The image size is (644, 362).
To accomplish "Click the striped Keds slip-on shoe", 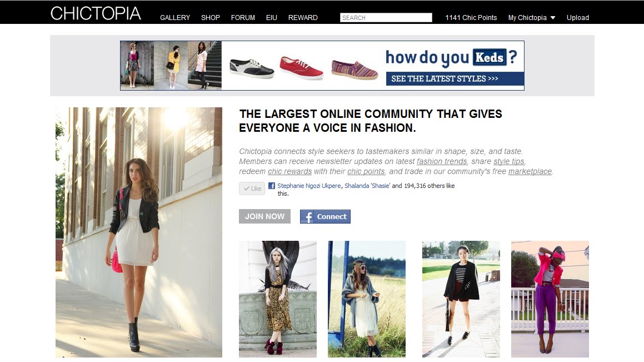I will (355, 69).
